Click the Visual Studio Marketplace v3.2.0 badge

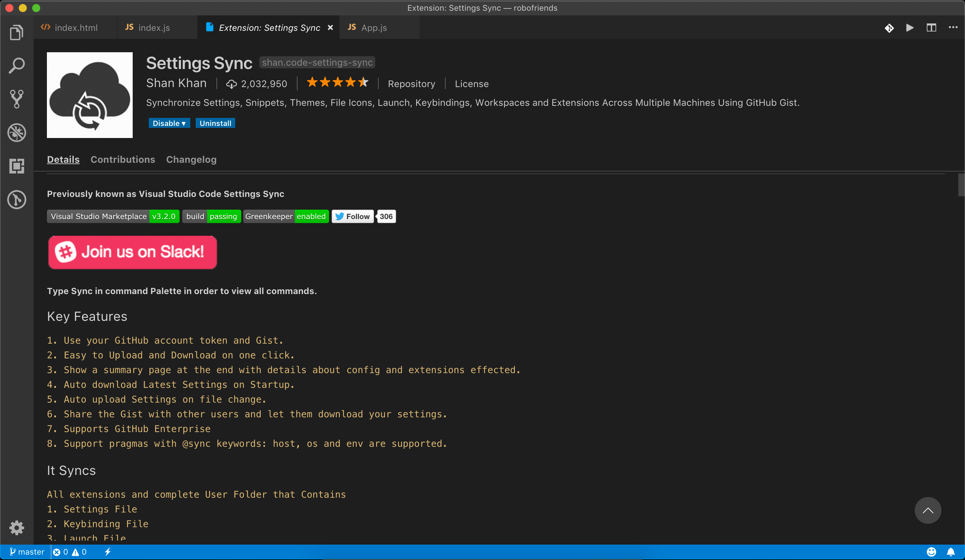113,216
